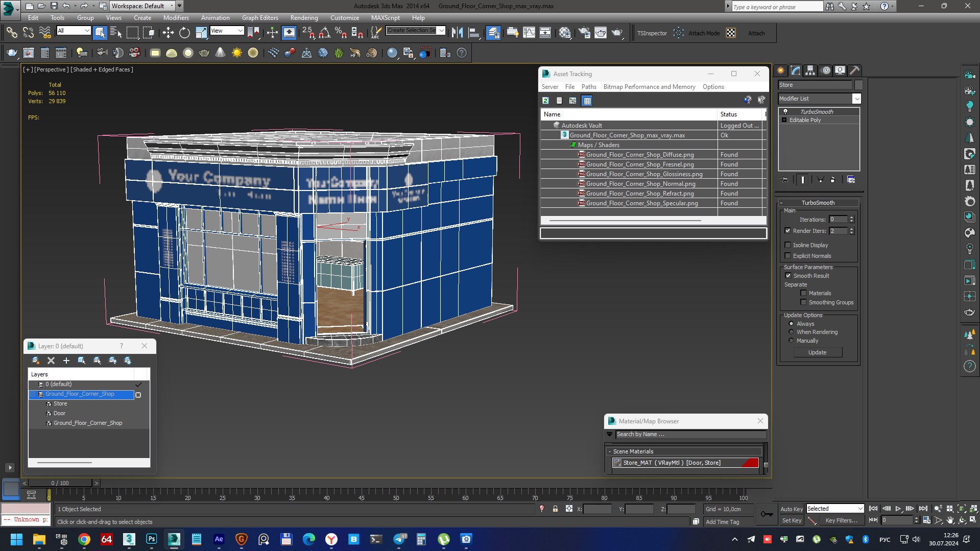Open the Modify command panel tab
The height and width of the screenshot is (551, 980).
click(x=796, y=70)
